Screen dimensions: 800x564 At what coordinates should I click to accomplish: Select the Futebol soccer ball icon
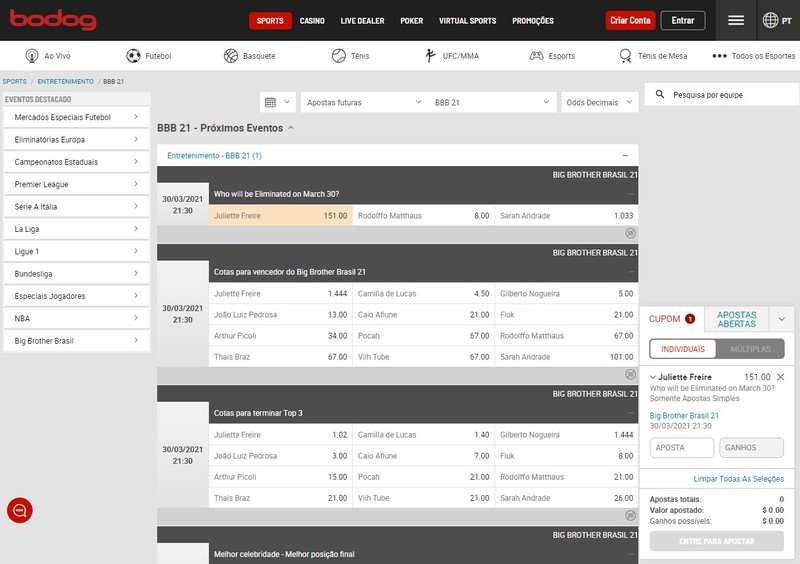tap(134, 56)
